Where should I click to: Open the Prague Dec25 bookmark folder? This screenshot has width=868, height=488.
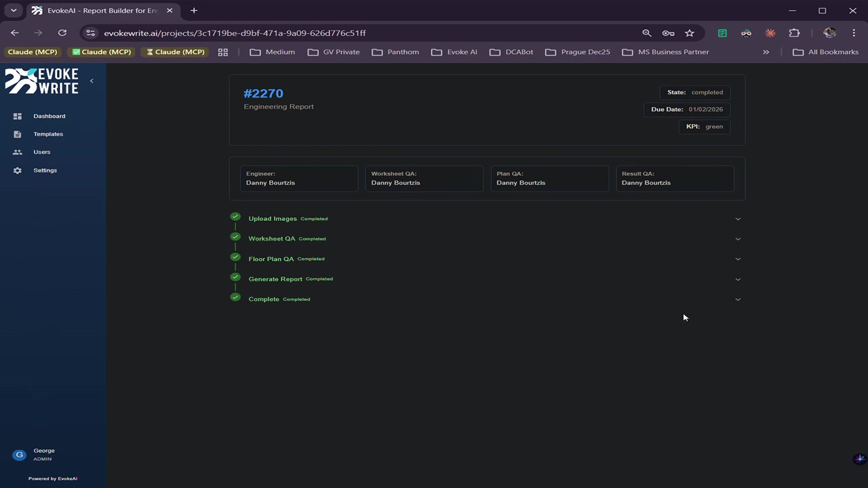tap(578, 52)
